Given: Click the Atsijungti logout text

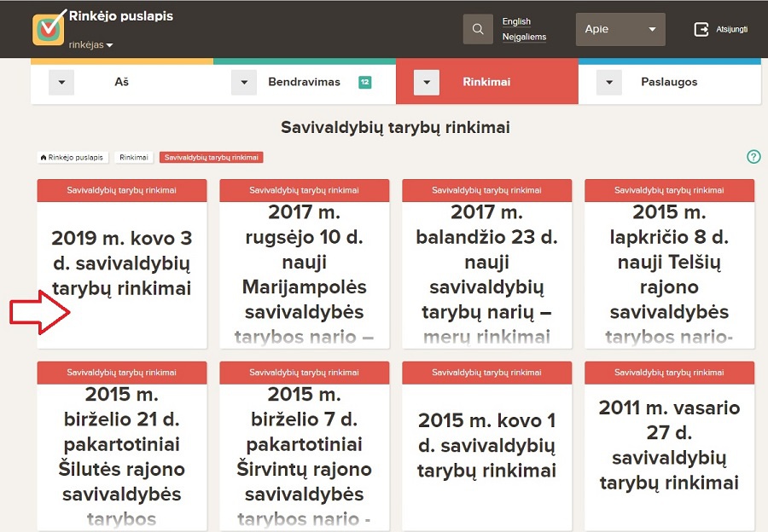Looking at the screenshot, I should click(732, 29).
